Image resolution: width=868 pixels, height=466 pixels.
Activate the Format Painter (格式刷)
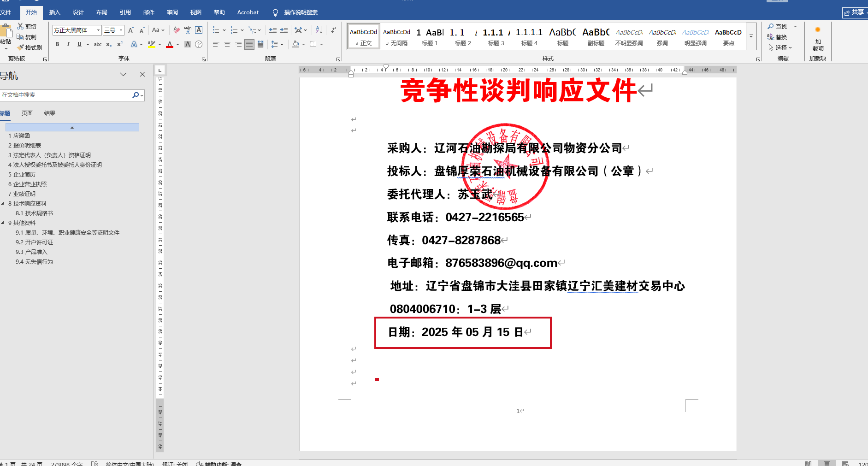point(30,47)
